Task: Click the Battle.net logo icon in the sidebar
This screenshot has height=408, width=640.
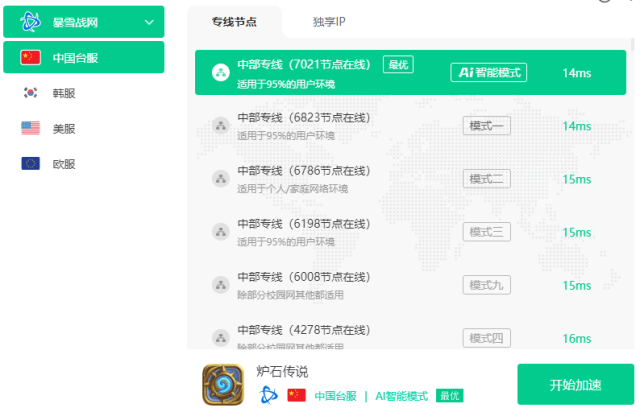Action: (x=31, y=22)
